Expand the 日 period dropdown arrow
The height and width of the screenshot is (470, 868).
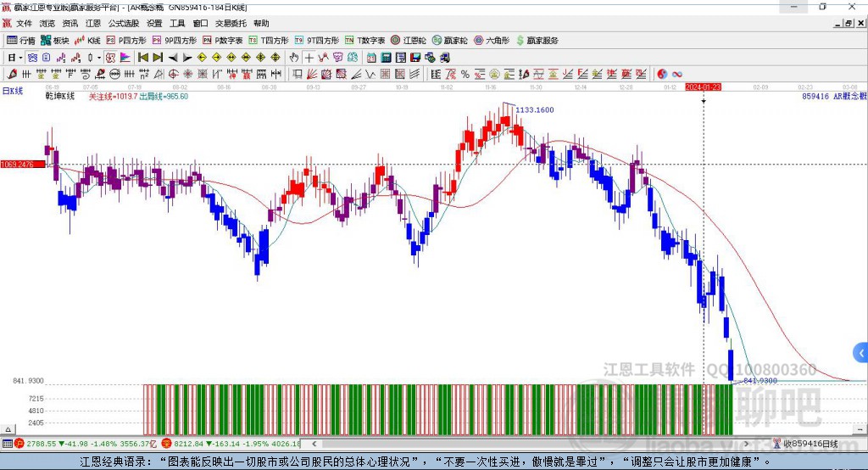(21, 58)
